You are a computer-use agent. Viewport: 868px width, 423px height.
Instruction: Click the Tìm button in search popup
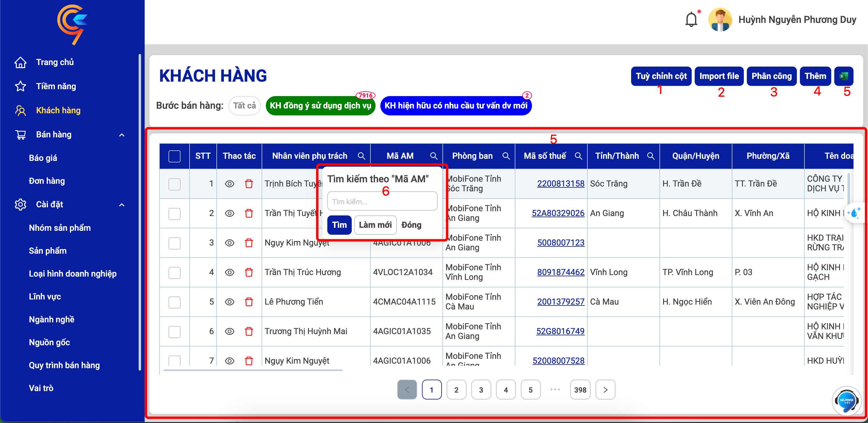339,225
